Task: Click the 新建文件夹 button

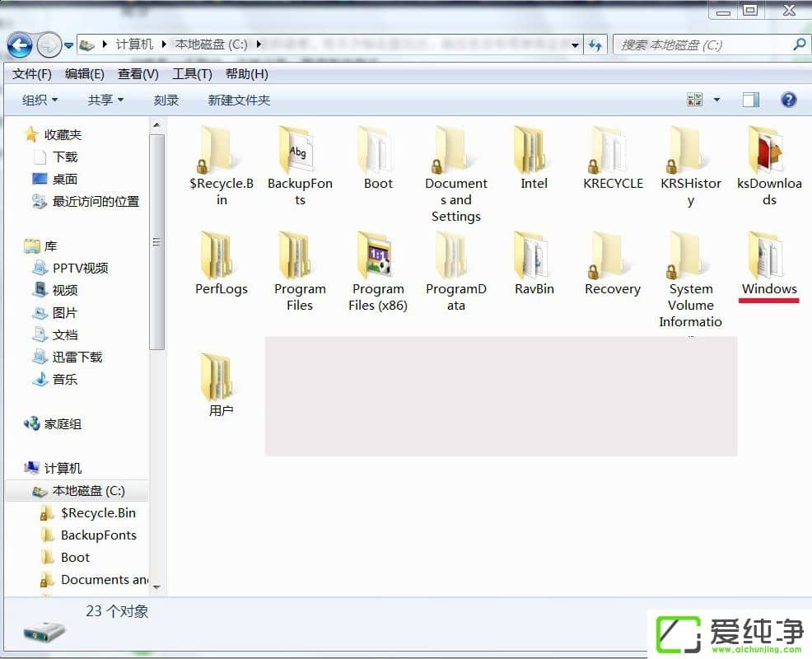Action: 239,100
